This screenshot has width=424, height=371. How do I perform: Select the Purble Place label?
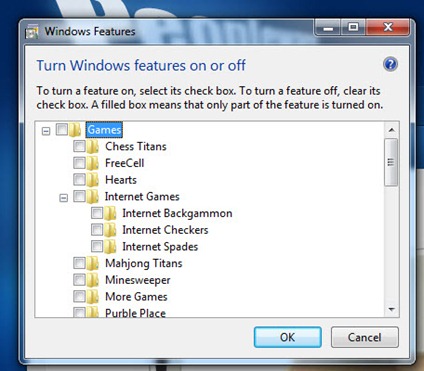[135, 313]
